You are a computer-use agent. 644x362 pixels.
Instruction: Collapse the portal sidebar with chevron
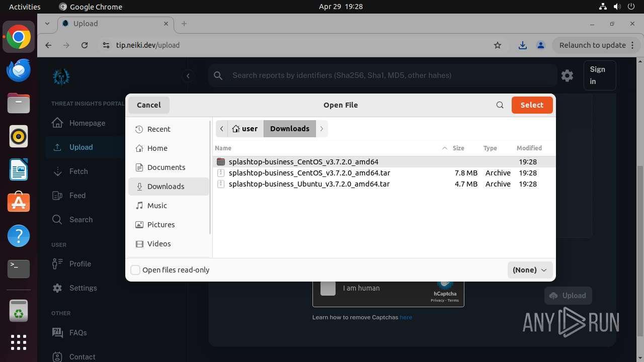coord(188,76)
